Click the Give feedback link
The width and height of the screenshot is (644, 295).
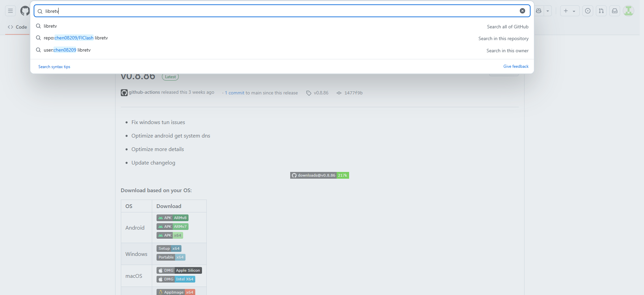[516, 66]
